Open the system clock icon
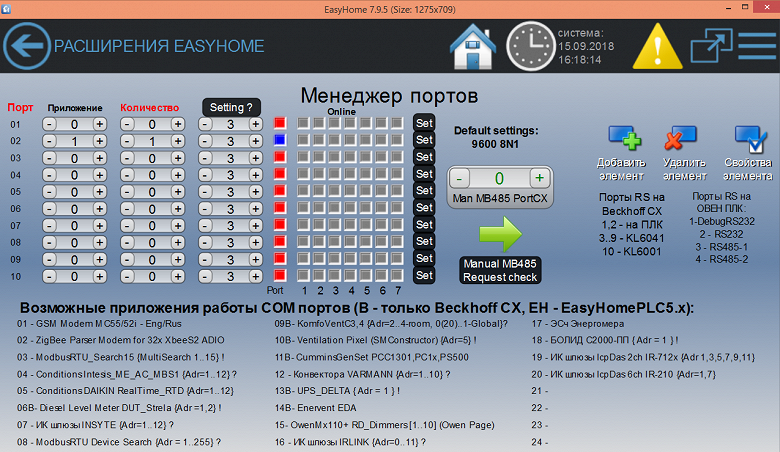The height and width of the screenshot is (452, 780). (531, 46)
